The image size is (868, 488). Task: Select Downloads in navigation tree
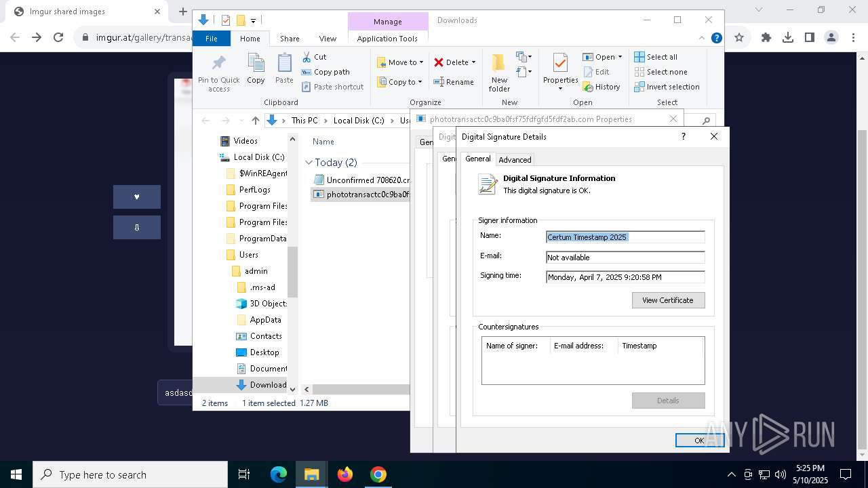[x=269, y=385]
